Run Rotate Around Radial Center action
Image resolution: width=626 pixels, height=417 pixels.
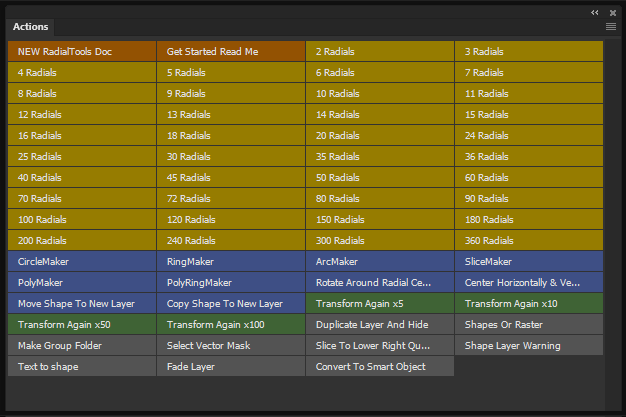(x=380, y=282)
